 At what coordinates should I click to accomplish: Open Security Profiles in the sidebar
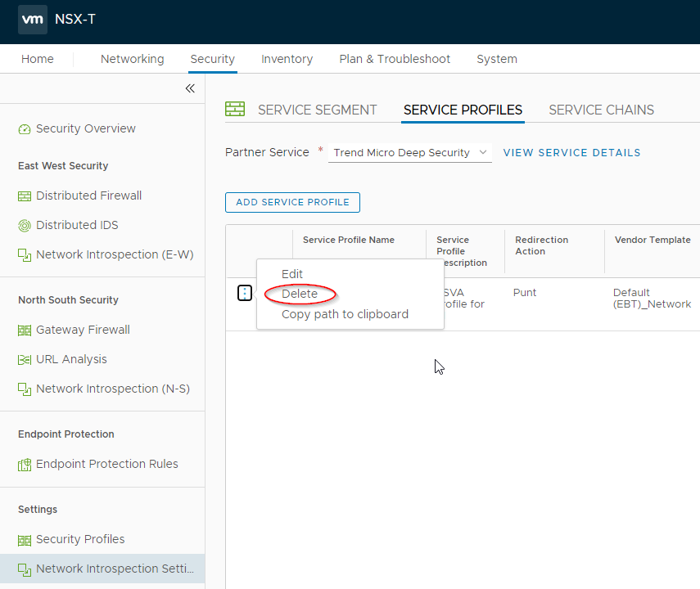point(80,539)
